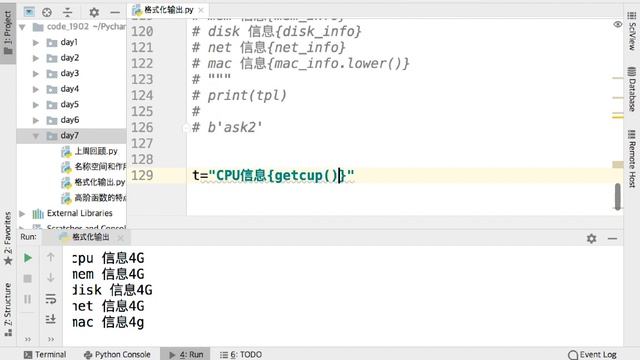Open the Z: Structure side tab
This screenshot has width=640, height=360.
8,309
